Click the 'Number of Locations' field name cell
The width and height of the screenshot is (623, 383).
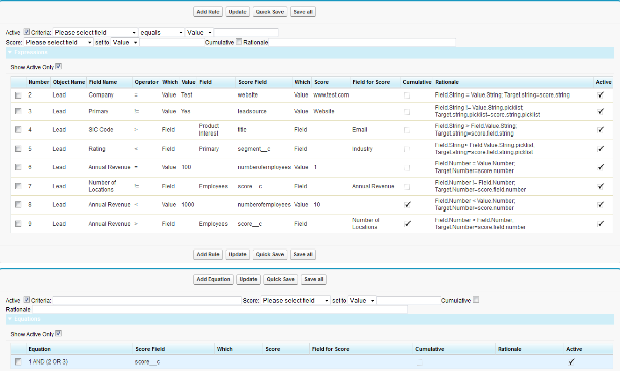(102, 186)
